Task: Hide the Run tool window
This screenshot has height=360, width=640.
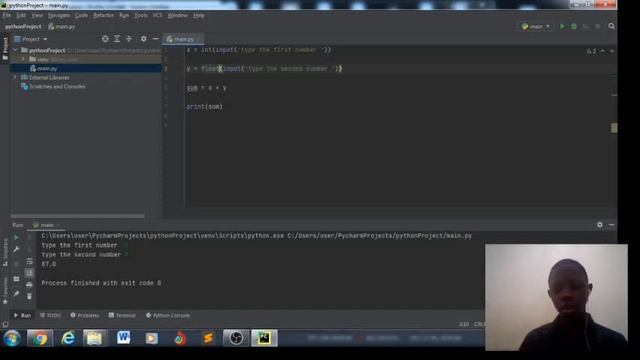Action: coord(611,224)
